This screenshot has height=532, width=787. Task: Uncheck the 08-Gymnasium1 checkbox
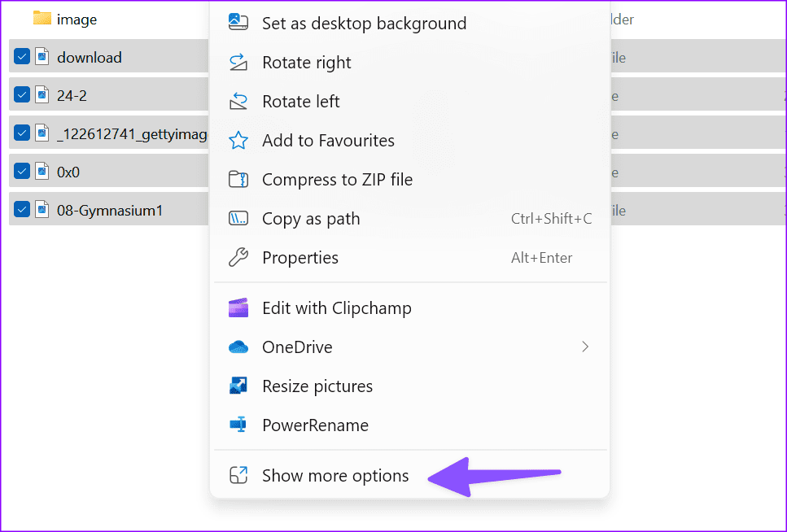21,209
